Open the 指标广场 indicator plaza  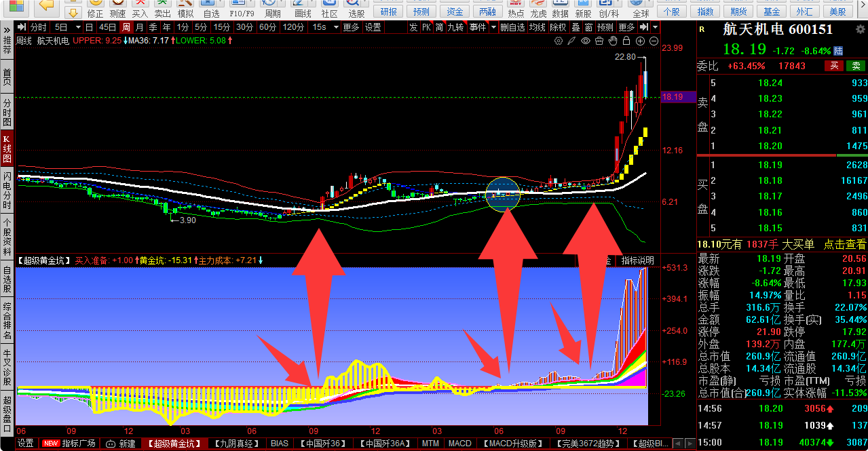point(69,444)
